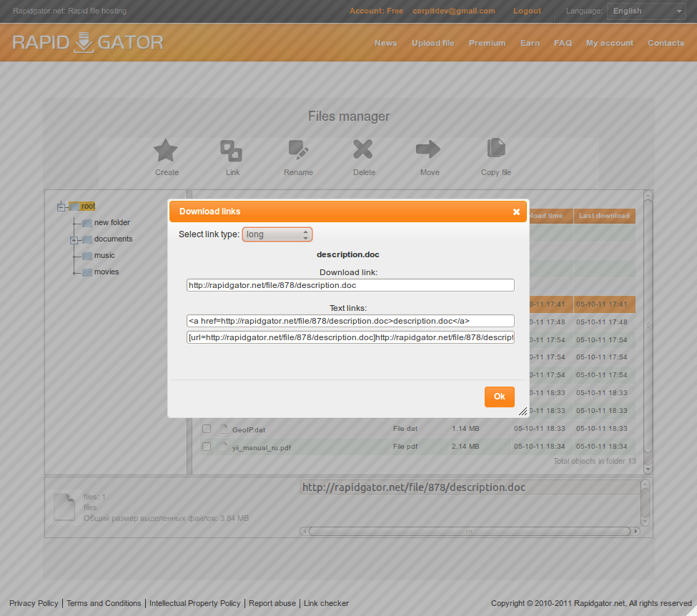Click the selected files document icon
The height and width of the screenshot is (616, 697).
64,507
